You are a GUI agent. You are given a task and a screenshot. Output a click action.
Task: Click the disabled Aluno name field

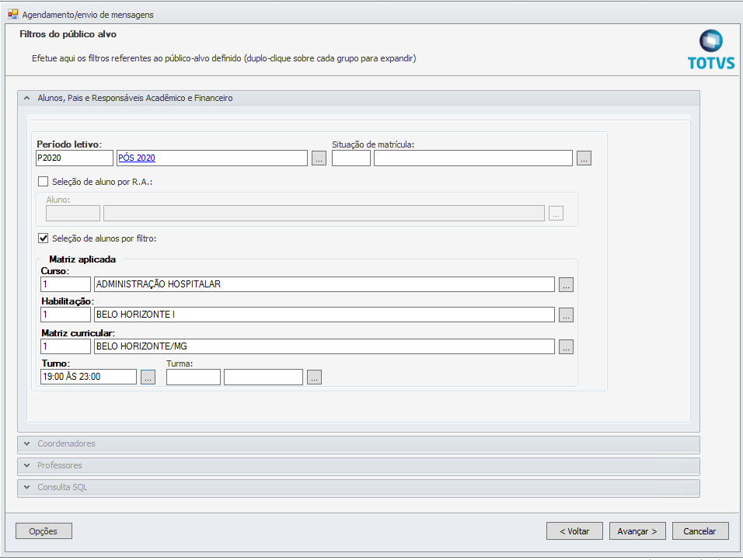pos(324,213)
